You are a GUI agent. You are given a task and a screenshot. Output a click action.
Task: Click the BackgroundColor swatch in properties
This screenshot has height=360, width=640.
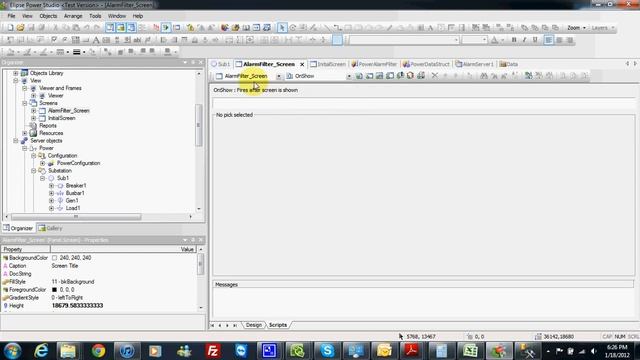pos(54,258)
